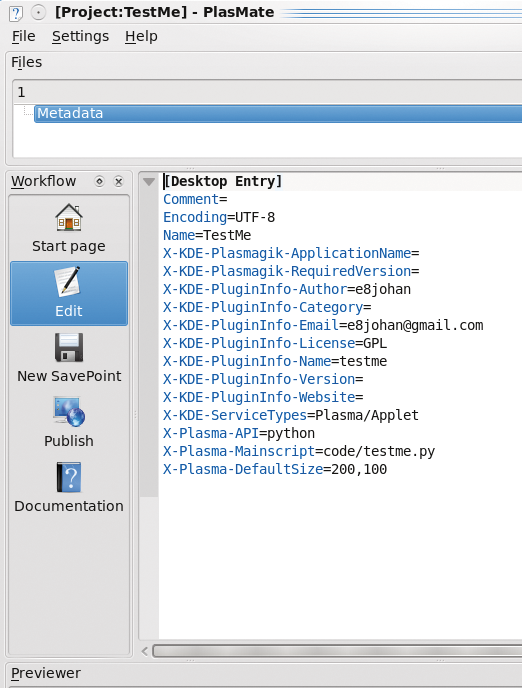Select the Metadata tree item
522x688 pixels.
coord(278,114)
